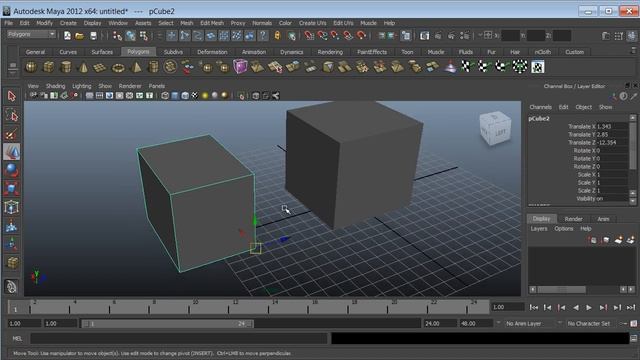This screenshot has width=640, height=360.
Task: Create a polygon cylinder from the shelf
Action: tap(66, 67)
